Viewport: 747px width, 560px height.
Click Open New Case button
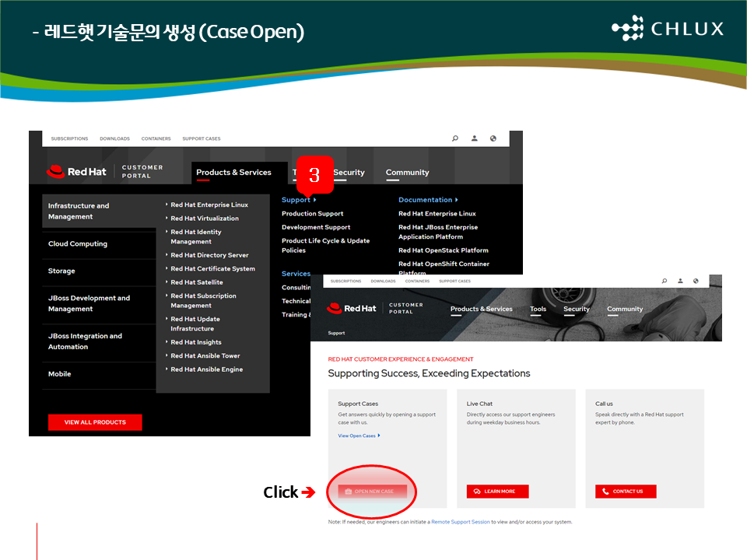point(373,492)
